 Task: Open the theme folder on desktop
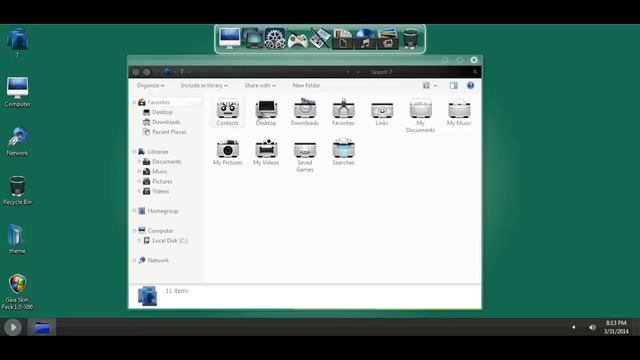[17, 239]
